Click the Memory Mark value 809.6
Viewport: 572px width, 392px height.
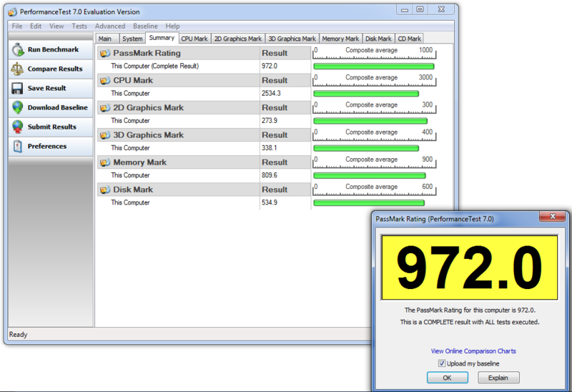pyautogui.click(x=270, y=175)
